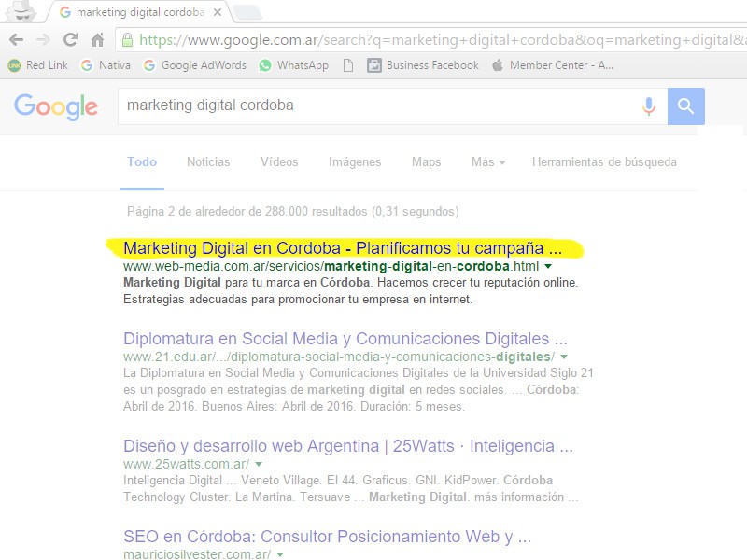This screenshot has height=560, width=747.
Task: Open the untitled page bookmark icon
Action: tap(348, 65)
